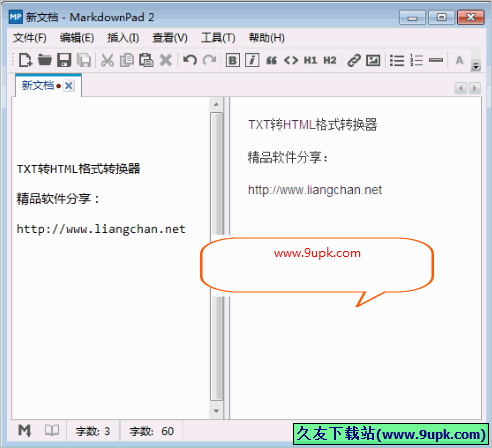Open the preview link http://www.liangchan.net
The width and height of the screenshot is (492, 448).
pos(315,190)
